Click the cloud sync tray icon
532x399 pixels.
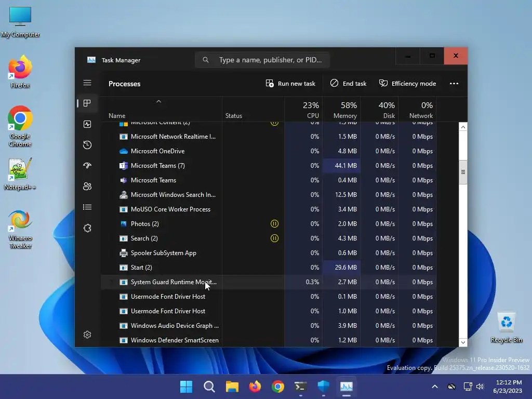451,387
